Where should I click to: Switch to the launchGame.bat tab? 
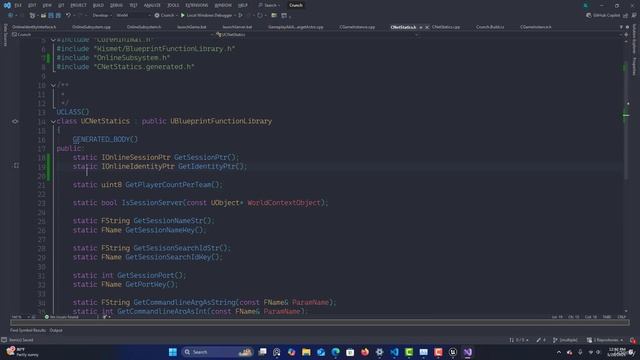coord(191,27)
